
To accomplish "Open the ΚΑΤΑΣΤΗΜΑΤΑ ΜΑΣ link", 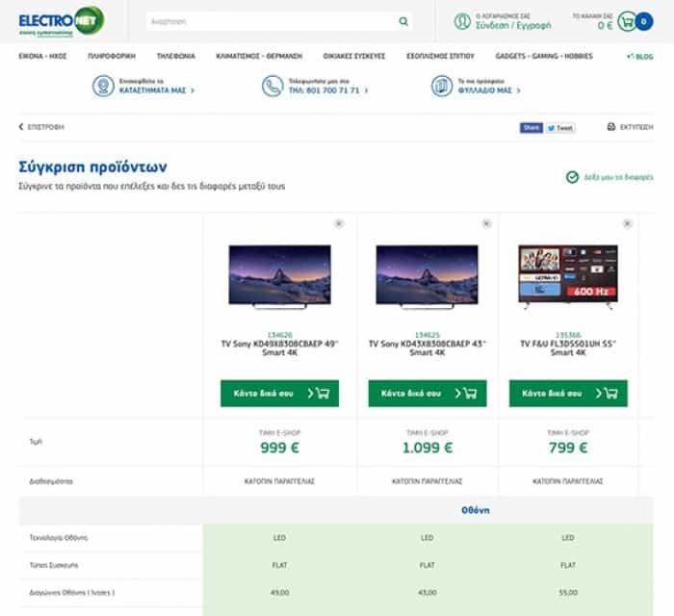I will coord(152,90).
